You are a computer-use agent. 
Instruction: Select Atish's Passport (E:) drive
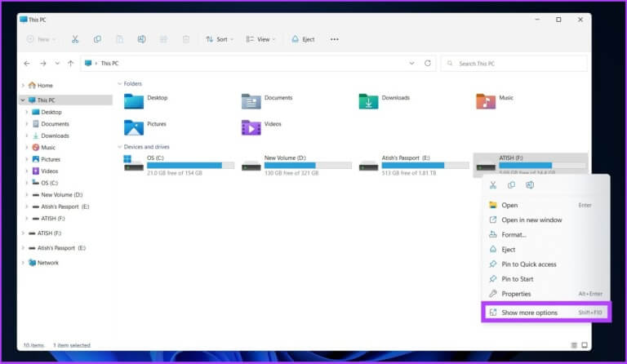pos(413,165)
